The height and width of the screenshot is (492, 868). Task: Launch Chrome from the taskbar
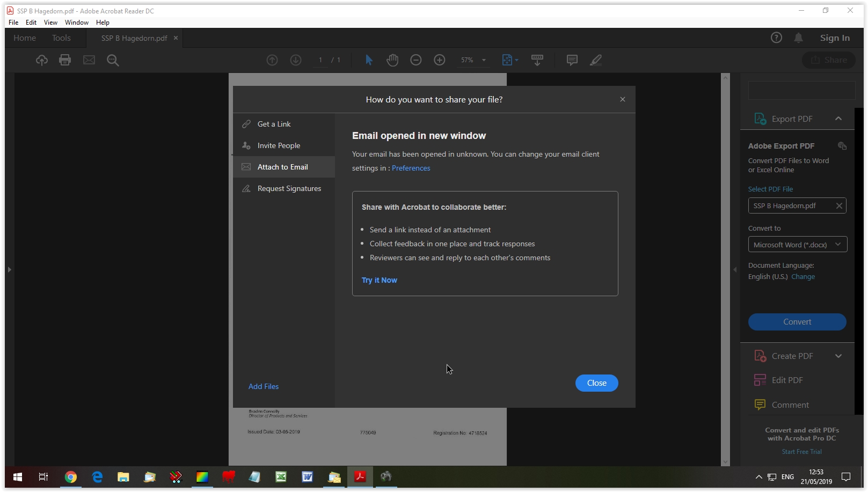point(71,476)
